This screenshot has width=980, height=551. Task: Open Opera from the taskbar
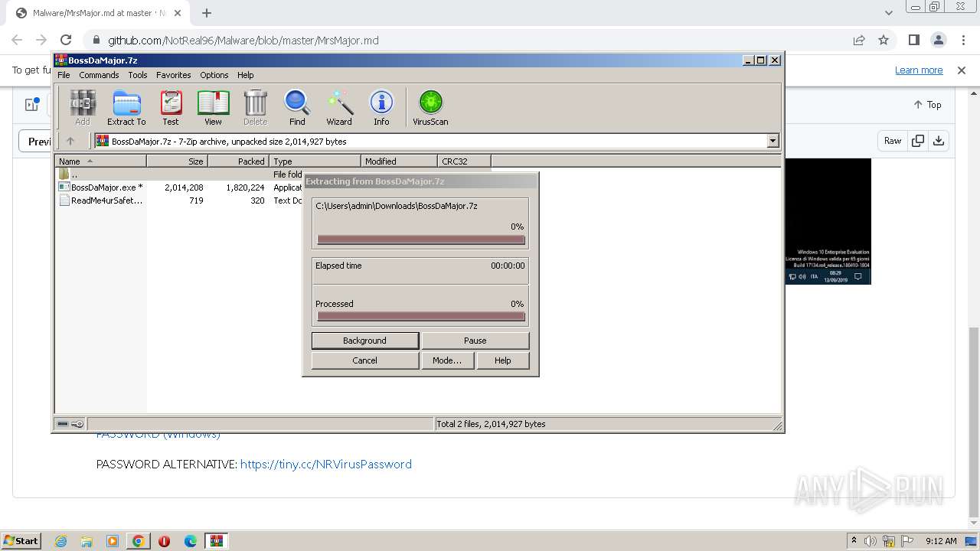point(165,541)
